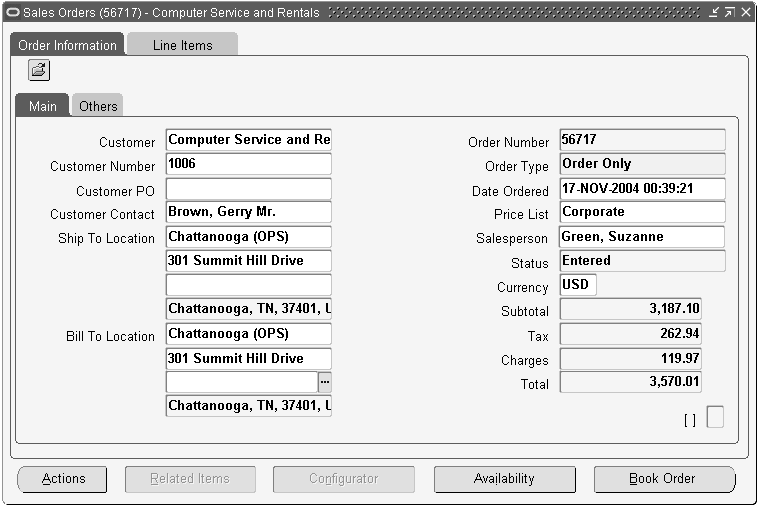Minimize the Sales Orders window
Viewport: 757px width, 505px height.
tap(714, 13)
